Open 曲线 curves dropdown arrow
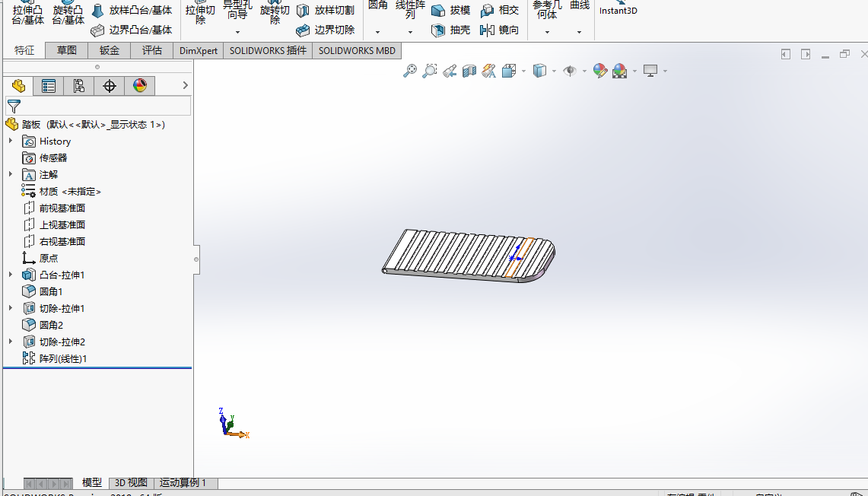868x496 pixels. 579,32
